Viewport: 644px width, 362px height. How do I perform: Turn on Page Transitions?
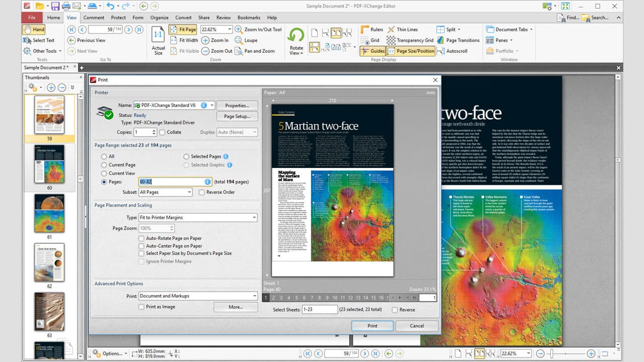(459, 40)
